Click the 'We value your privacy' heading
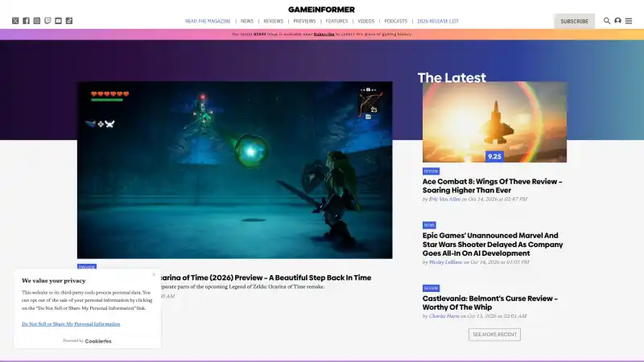The image size is (644, 362). click(54, 281)
